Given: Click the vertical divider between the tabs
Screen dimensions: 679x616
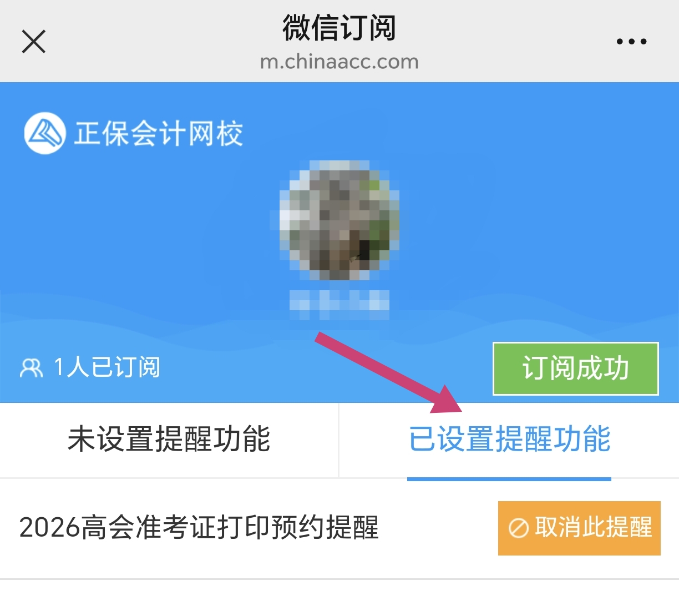Looking at the screenshot, I should (x=338, y=440).
